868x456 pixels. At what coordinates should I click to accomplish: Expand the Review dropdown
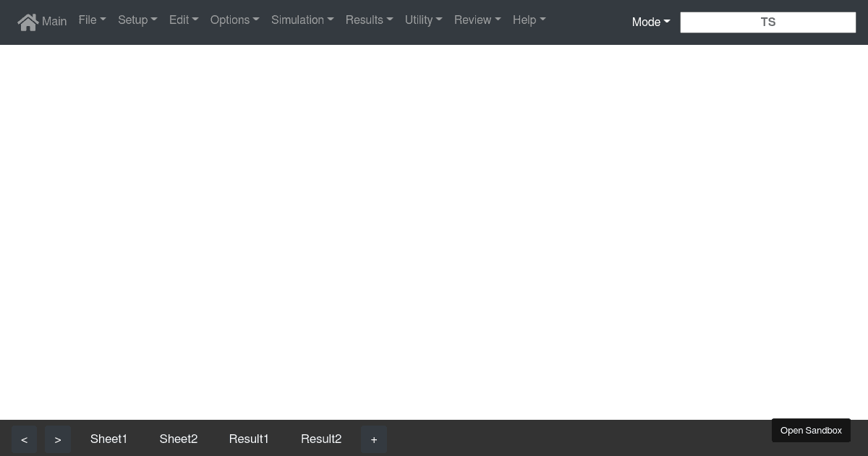pyautogui.click(x=477, y=20)
